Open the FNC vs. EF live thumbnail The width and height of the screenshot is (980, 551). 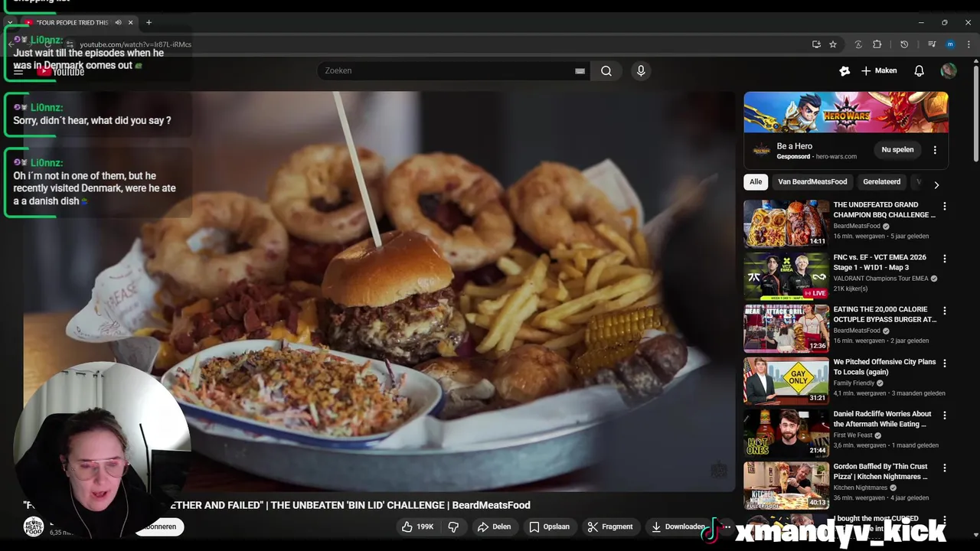[x=786, y=275]
